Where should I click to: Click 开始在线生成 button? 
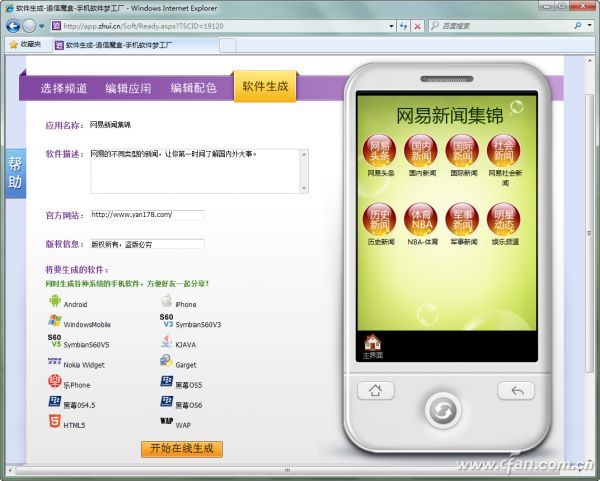[182, 448]
